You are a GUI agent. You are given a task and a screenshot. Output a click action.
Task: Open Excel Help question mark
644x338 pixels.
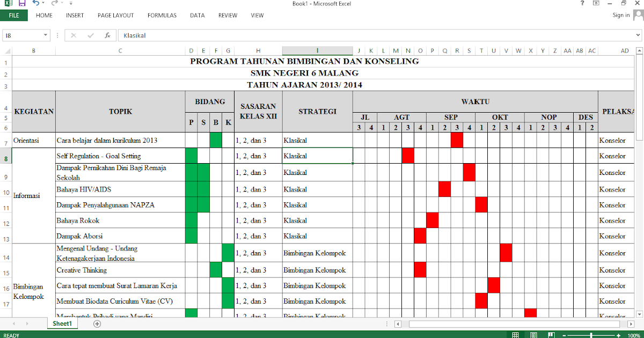[x=582, y=3]
